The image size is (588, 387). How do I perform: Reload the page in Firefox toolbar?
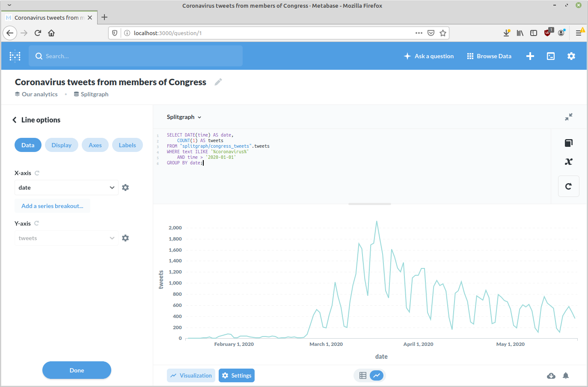[38, 33]
